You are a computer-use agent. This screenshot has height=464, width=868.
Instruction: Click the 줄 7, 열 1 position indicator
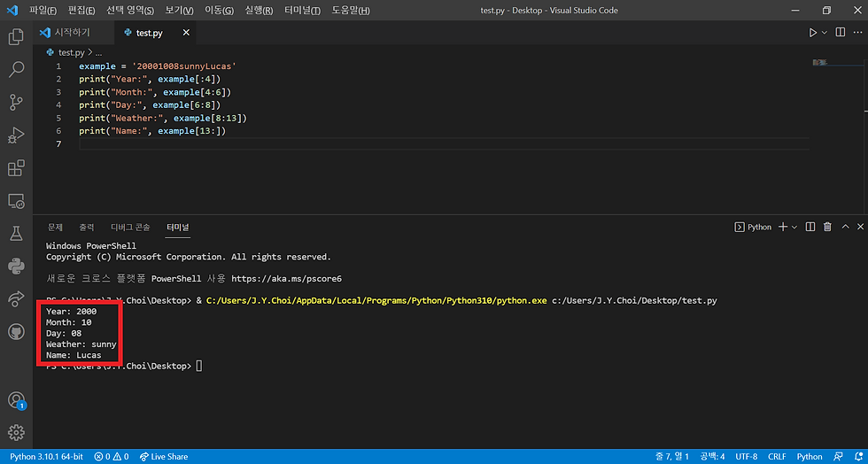tap(672, 457)
